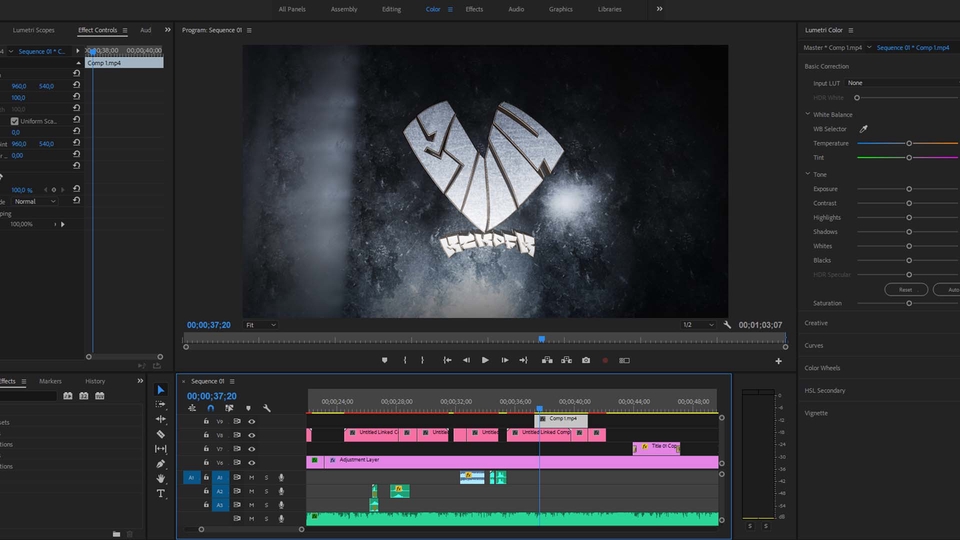Play the sequence in Program monitor

tap(485, 361)
